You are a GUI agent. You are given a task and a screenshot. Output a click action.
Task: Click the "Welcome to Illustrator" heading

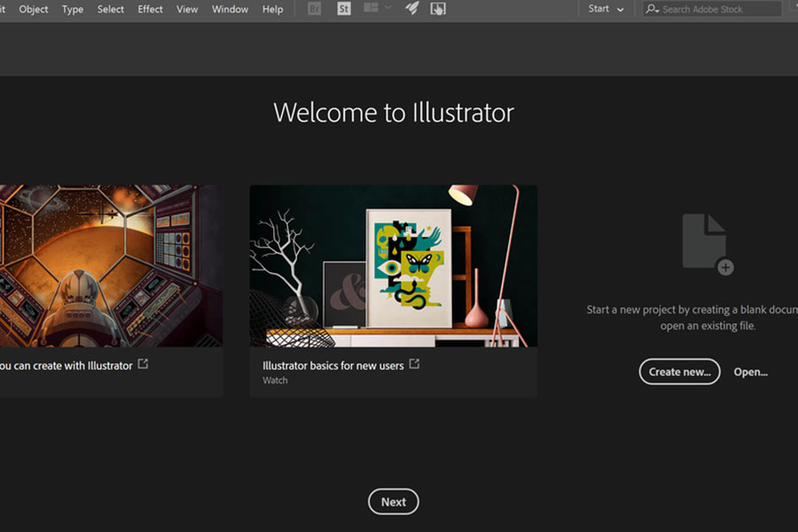(x=394, y=113)
